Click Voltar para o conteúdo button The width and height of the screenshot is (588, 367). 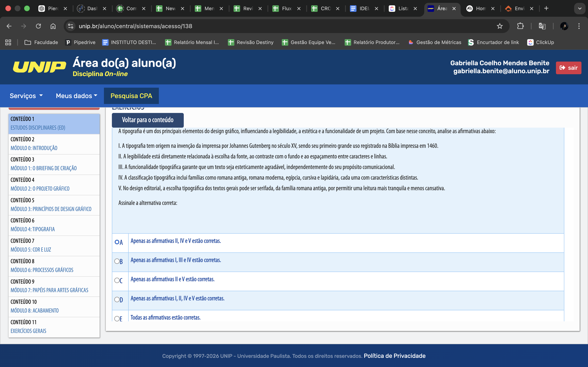tap(147, 120)
